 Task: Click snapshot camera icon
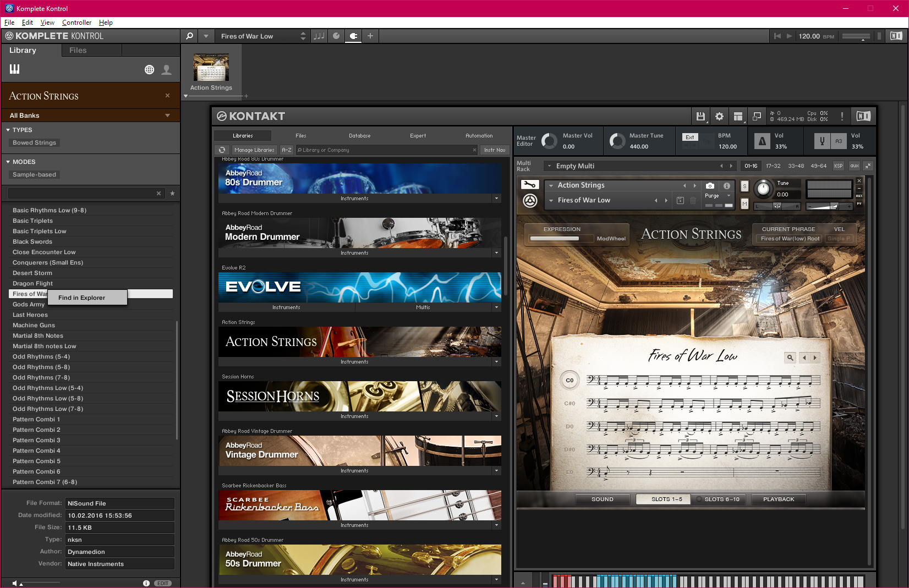(710, 185)
